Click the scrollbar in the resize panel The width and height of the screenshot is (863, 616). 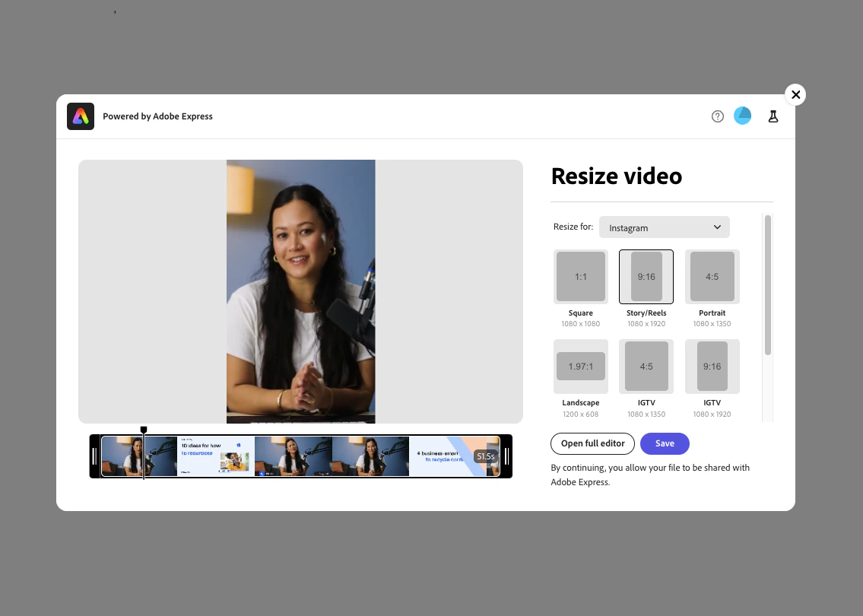coord(767,285)
